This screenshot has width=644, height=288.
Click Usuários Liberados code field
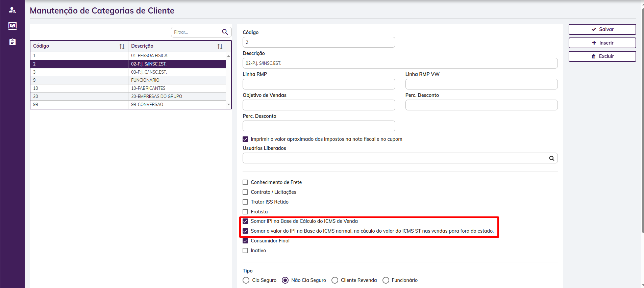282,158
